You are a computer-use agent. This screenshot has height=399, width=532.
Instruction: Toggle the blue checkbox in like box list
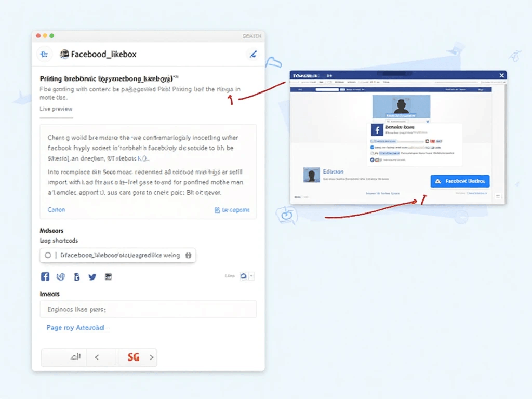coord(372,147)
